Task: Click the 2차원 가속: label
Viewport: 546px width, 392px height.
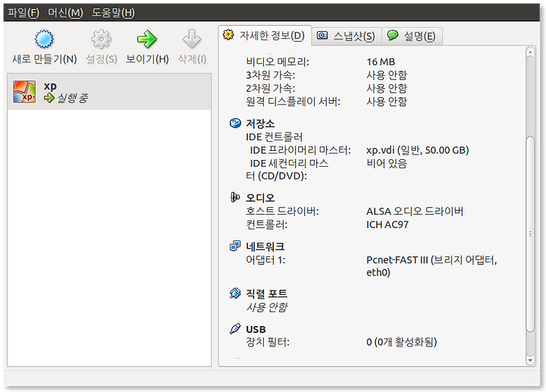Action: click(271, 89)
